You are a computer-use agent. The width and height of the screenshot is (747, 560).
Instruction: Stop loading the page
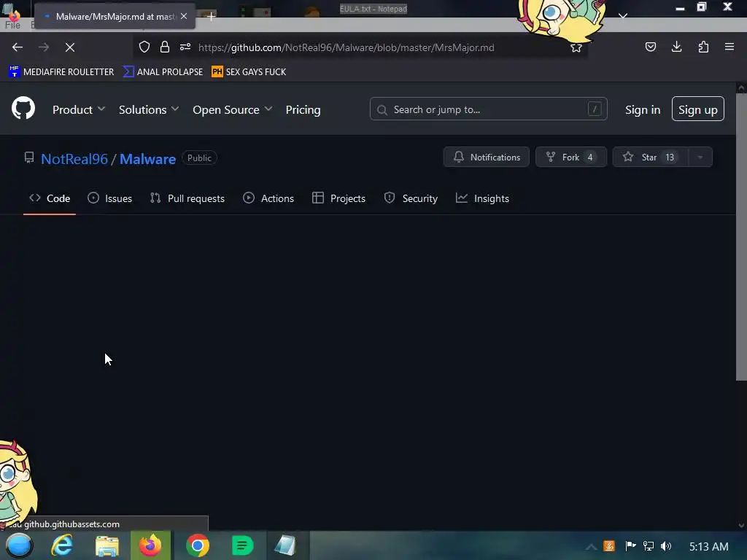click(x=70, y=47)
